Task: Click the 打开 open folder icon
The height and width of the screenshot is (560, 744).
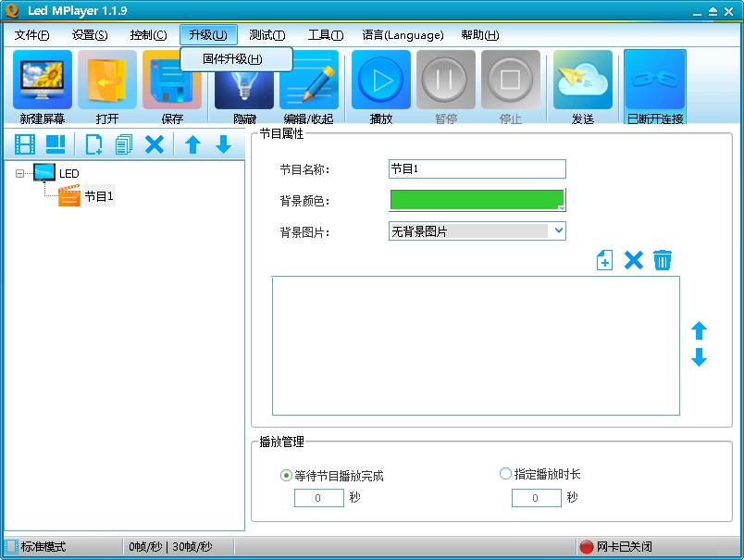Action: [107, 80]
